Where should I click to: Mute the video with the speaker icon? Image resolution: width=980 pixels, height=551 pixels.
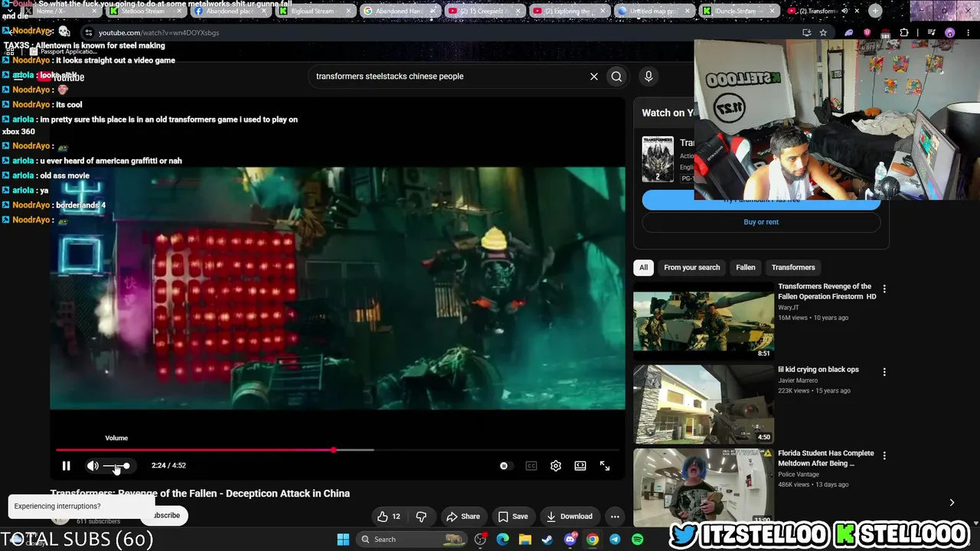(x=93, y=465)
